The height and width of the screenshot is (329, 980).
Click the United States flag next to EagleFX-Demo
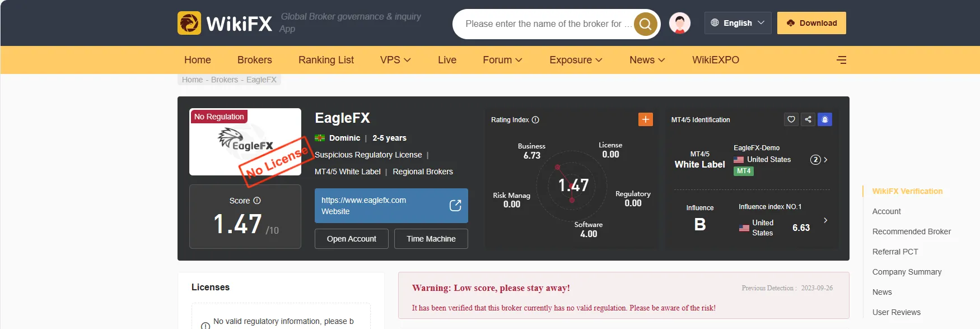[x=739, y=160]
